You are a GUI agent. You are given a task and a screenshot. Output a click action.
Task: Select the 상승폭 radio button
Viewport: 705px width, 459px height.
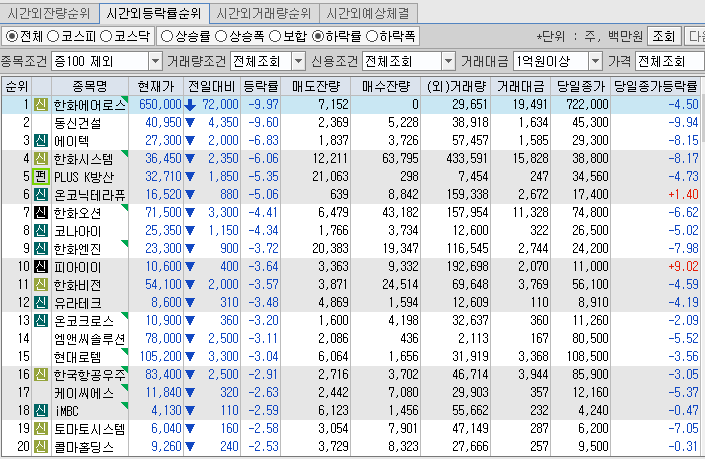pyautogui.click(x=221, y=36)
